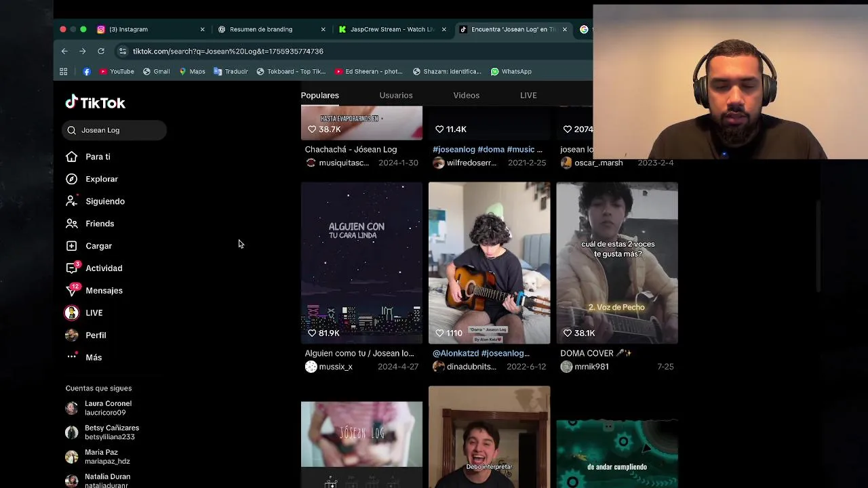Open the 'de andar cumpliendo' video thumbnail
This screenshot has height=488, width=868.
pyautogui.click(x=617, y=454)
